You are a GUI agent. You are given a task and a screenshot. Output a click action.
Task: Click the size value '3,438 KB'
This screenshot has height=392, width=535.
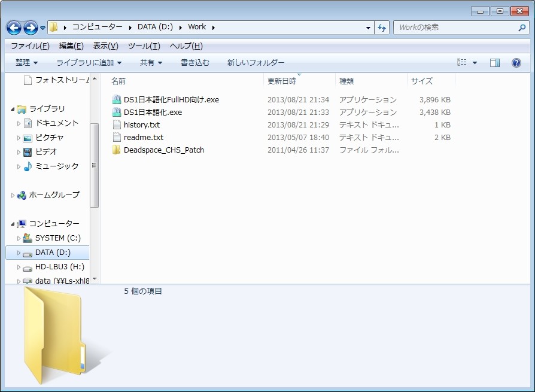click(435, 113)
